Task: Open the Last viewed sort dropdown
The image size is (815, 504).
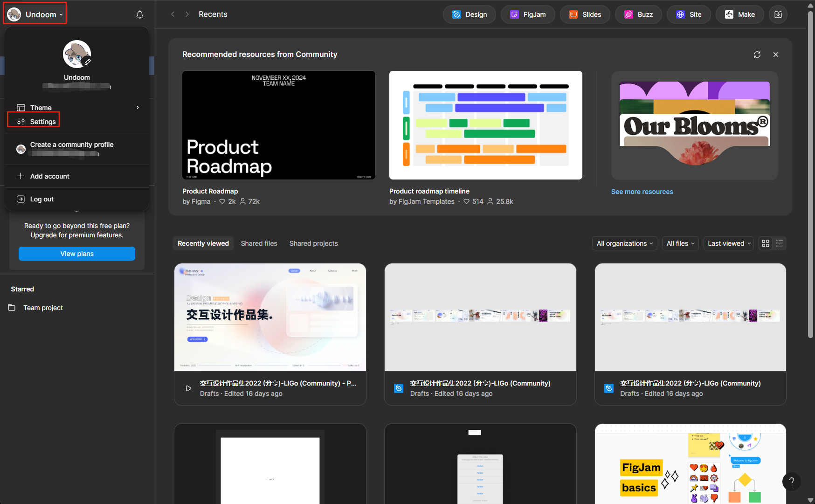Action: coord(729,243)
